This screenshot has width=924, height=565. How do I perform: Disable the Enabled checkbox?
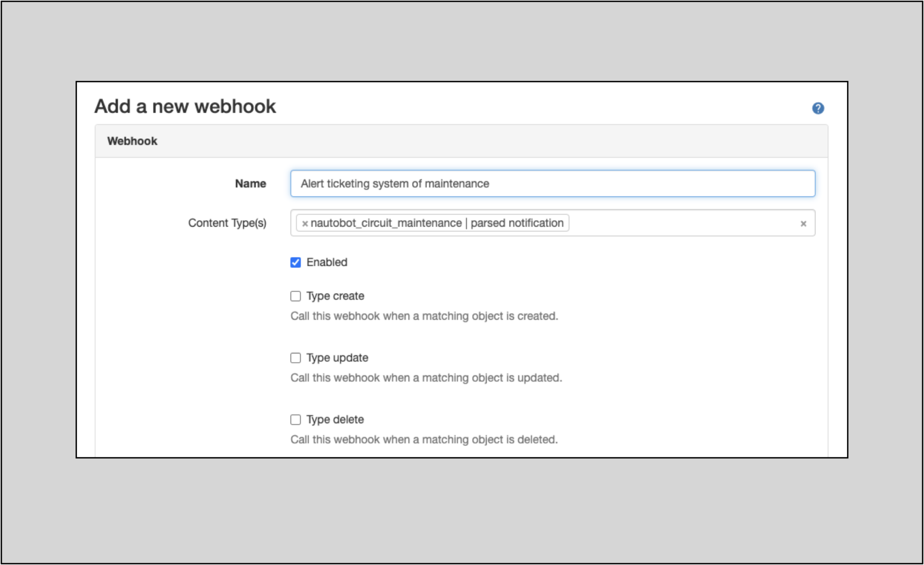pyautogui.click(x=295, y=263)
